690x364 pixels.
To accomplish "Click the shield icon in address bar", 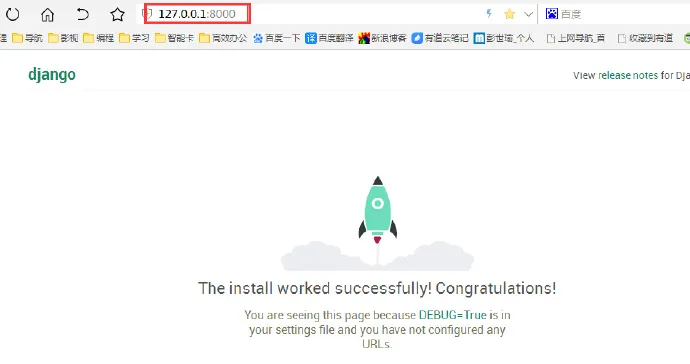I will click(148, 14).
